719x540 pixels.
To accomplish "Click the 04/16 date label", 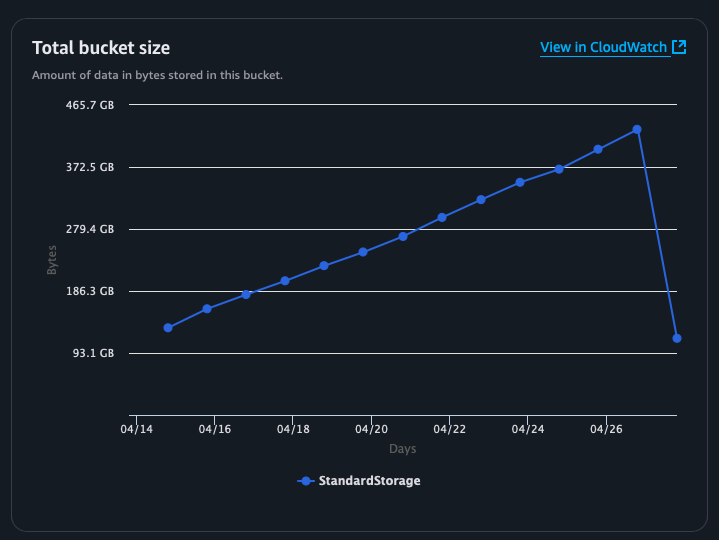I will pyautogui.click(x=215, y=429).
